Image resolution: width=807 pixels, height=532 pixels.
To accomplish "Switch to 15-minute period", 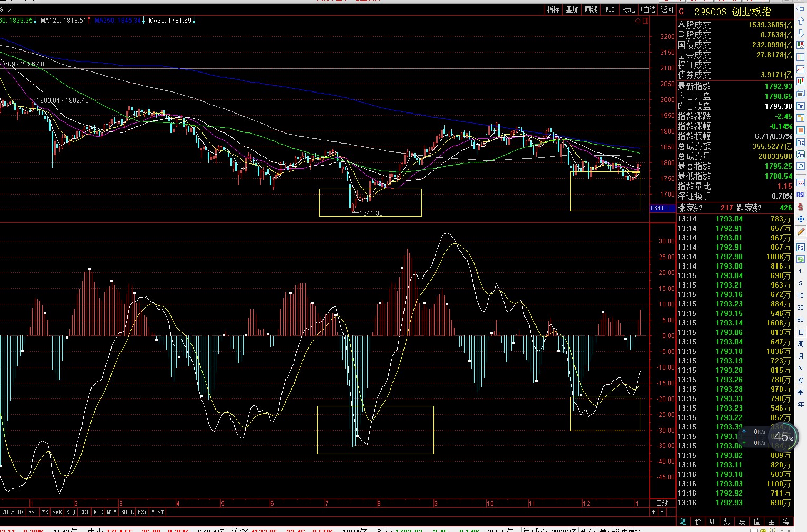I will coord(800,295).
